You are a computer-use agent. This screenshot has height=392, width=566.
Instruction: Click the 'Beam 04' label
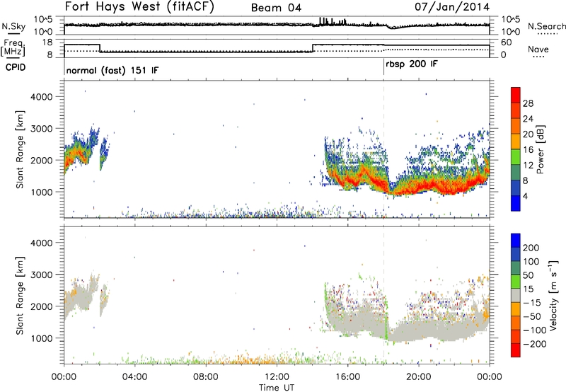click(x=276, y=8)
